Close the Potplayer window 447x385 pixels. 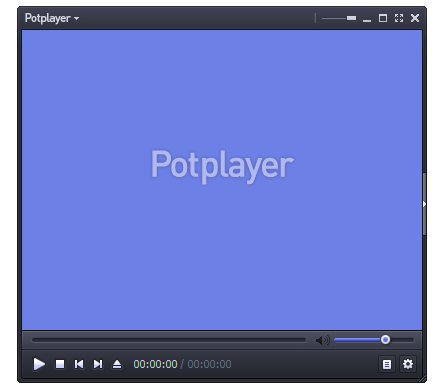click(415, 18)
